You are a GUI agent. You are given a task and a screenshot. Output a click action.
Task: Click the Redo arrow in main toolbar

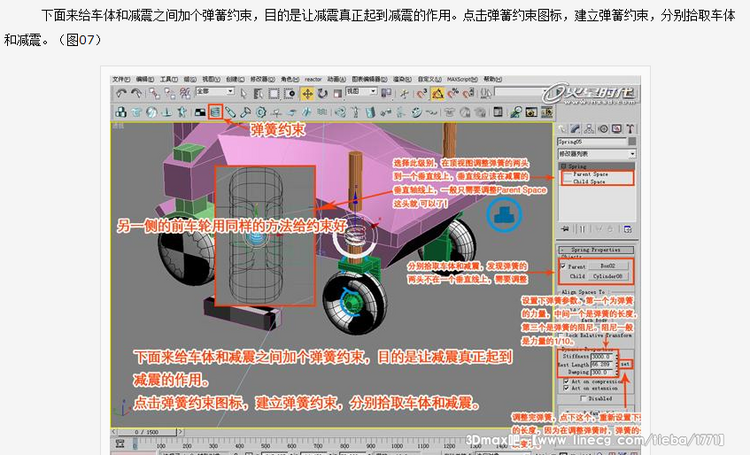pyautogui.click(x=136, y=93)
